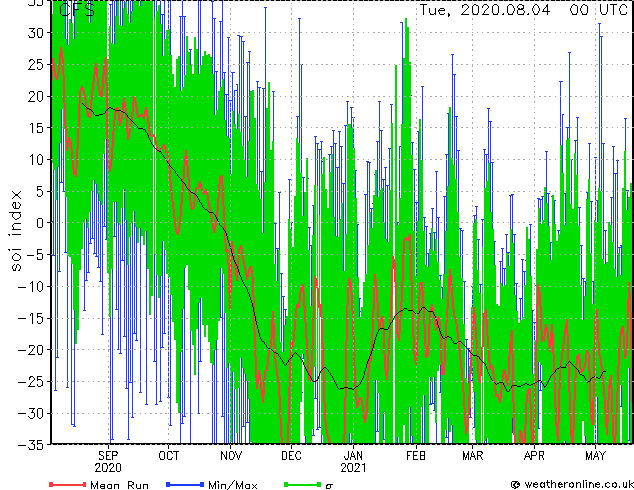
Task: Click the FEB month label
Action: coord(416,456)
